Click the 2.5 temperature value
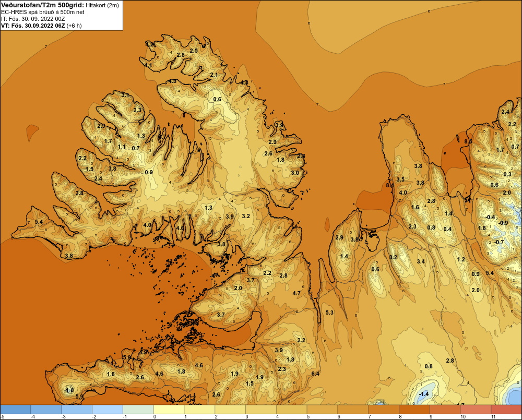Screen dimensions: 522x420 [194, 51]
